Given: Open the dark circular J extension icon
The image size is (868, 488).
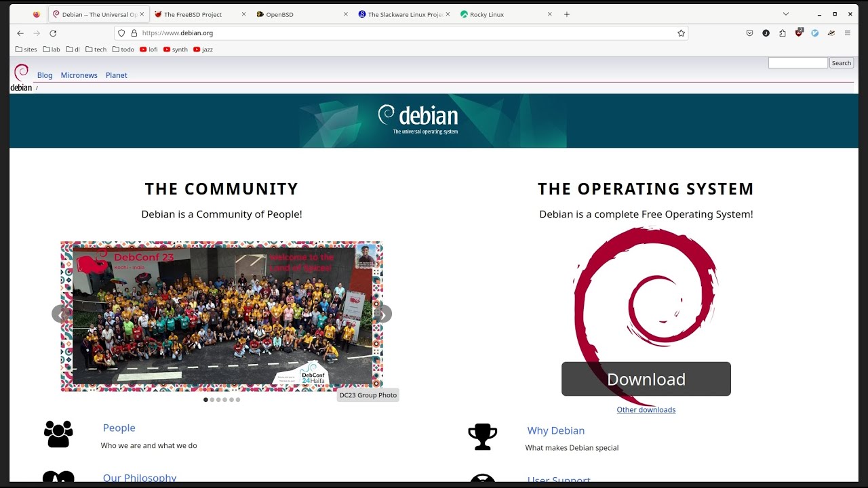Looking at the screenshot, I should tap(766, 33).
